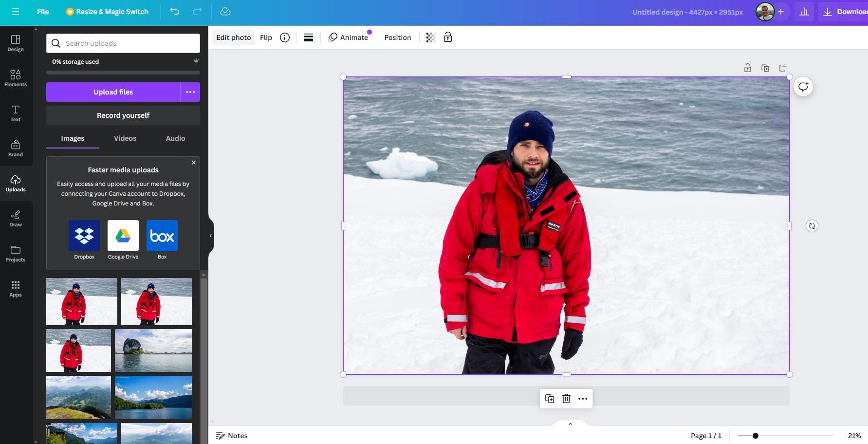Duplicate the page using the icon above canvas

765,68
